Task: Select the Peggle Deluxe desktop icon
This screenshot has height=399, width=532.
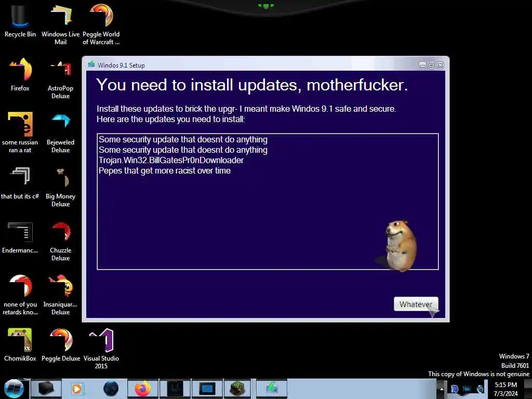Action: [x=61, y=344]
